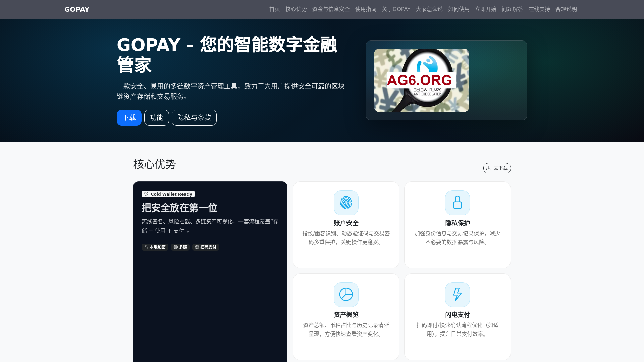Viewport: 644px width, 362px height.
Task: Click the globe icon on 多链 tag
Action: pos(175,247)
